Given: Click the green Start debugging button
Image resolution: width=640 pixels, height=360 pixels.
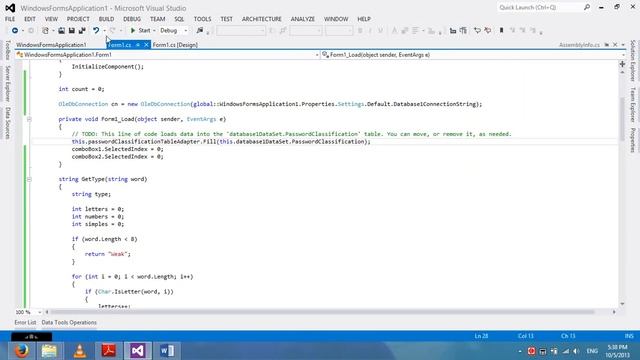Looking at the screenshot, I should [140, 31].
